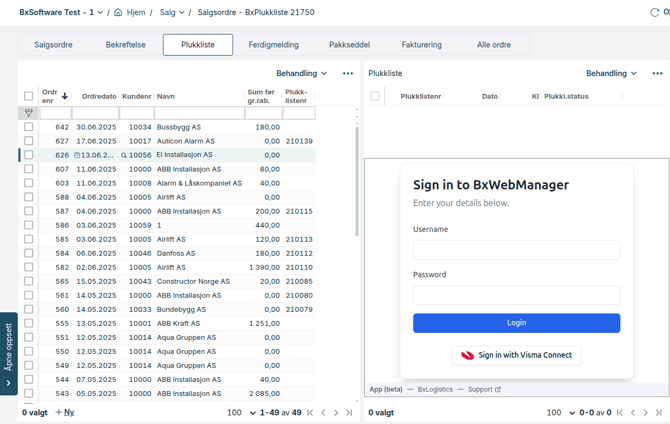
Task: Go to last page in order list pager
Action: 349,412
